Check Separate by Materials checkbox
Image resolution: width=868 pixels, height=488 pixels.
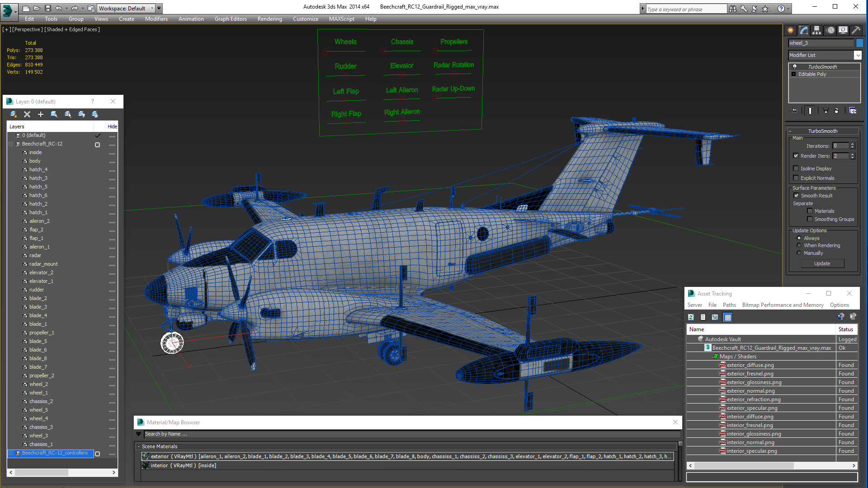coord(810,211)
